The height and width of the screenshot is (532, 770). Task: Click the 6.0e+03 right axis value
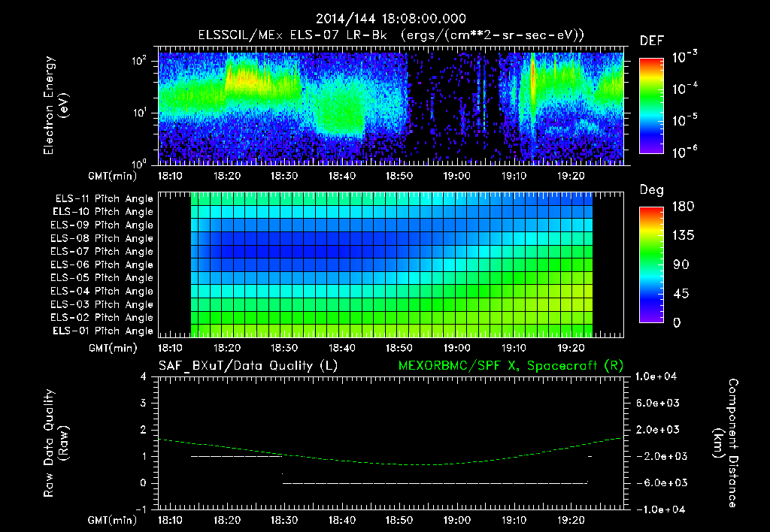[x=658, y=404]
